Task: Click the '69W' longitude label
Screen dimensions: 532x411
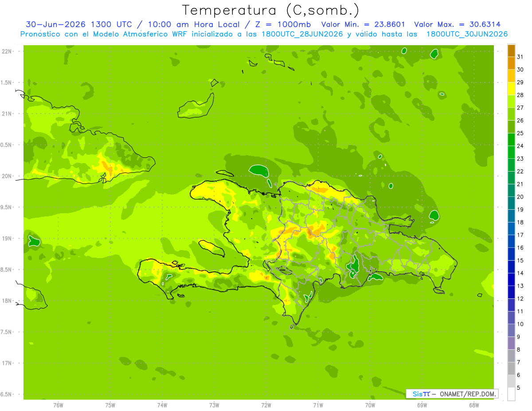Action: click(422, 405)
